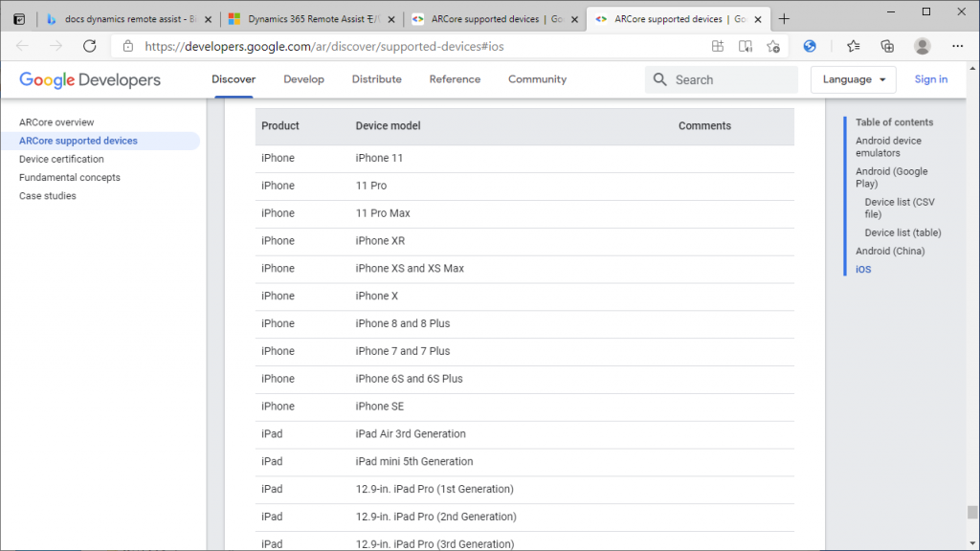The height and width of the screenshot is (551, 980).
Task: Open the Collections icon in toolbar
Action: click(887, 46)
